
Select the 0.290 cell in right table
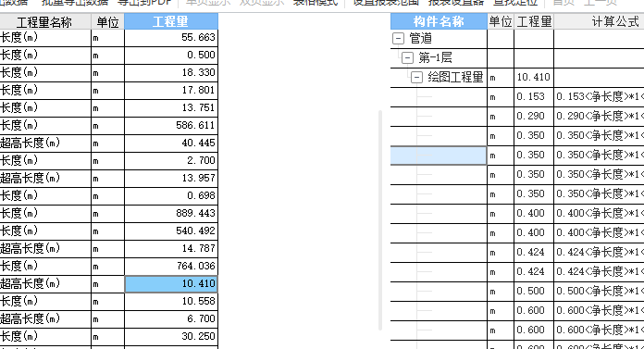(x=534, y=116)
